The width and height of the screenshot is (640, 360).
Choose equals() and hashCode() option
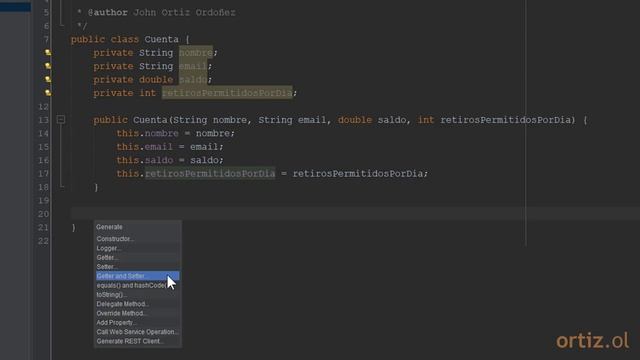tap(138, 286)
